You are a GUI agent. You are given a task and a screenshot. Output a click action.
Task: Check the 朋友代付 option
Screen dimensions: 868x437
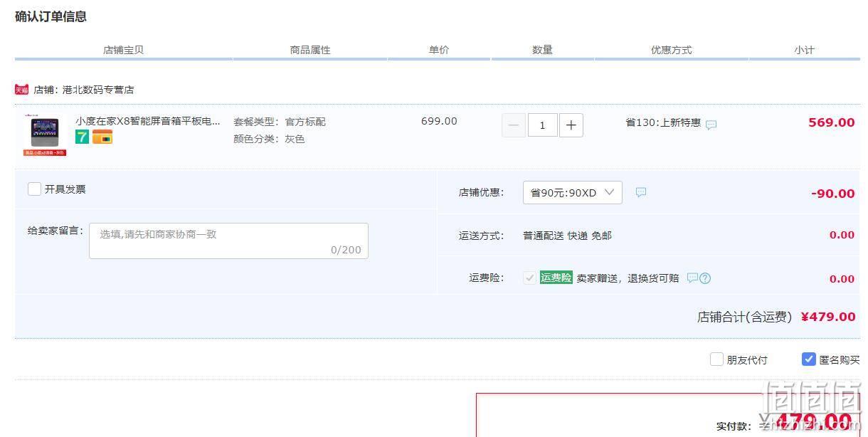[x=716, y=359]
